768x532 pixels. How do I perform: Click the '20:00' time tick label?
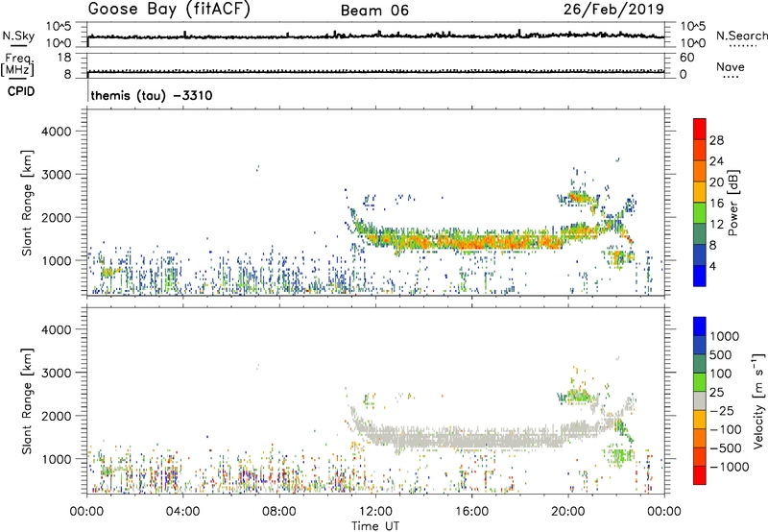[x=567, y=512]
